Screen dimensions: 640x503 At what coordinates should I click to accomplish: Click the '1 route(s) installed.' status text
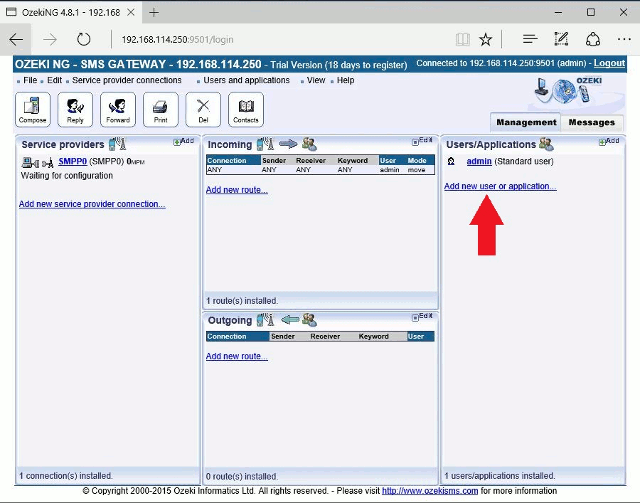pyautogui.click(x=242, y=301)
